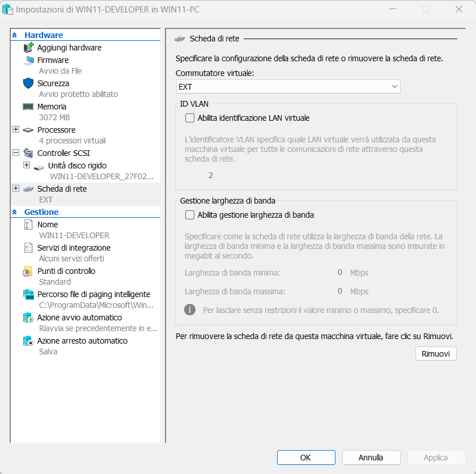Click the Aggiungi hardware icon
The height and width of the screenshot is (474, 476).
(x=28, y=48)
